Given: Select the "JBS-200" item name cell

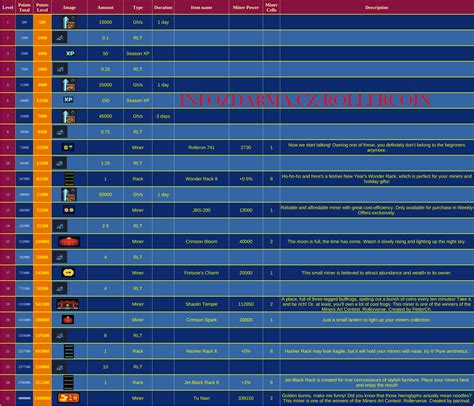Looking at the screenshot, I should (x=201, y=210).
